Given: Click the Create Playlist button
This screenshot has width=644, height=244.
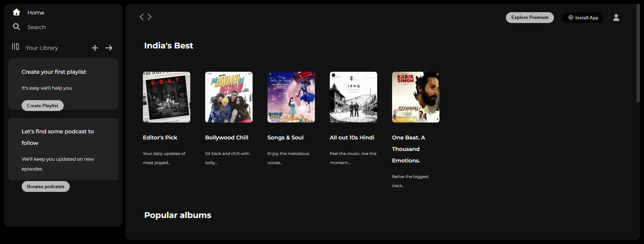Looking at the screenshot, I should (43, 106).
